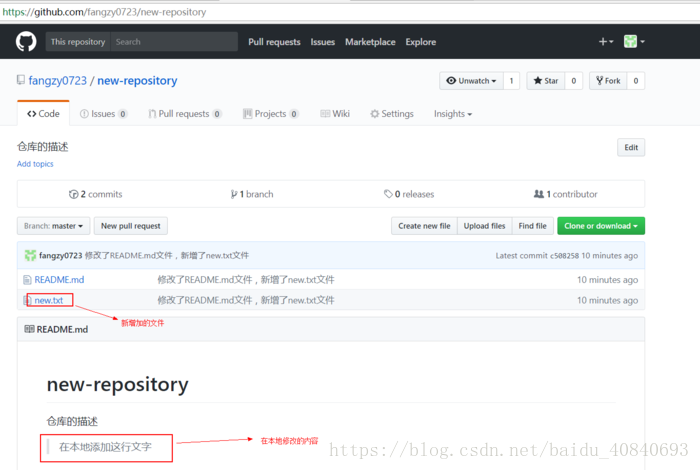
Task: Click Add topics link
Action: click(x=35, y=164)
